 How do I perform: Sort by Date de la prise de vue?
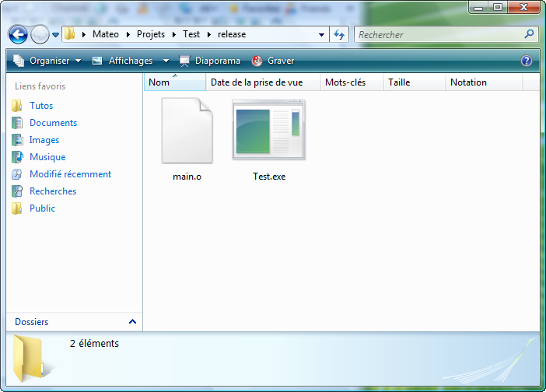point(263,82)
